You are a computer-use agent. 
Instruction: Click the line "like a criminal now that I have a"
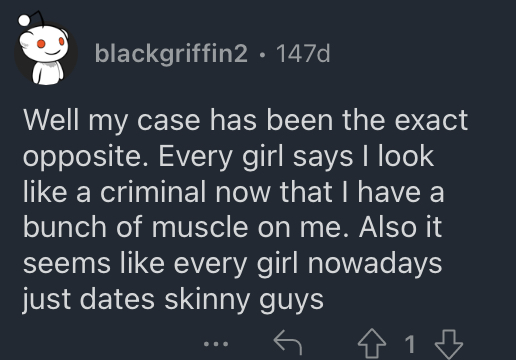[x=233, y=192]
